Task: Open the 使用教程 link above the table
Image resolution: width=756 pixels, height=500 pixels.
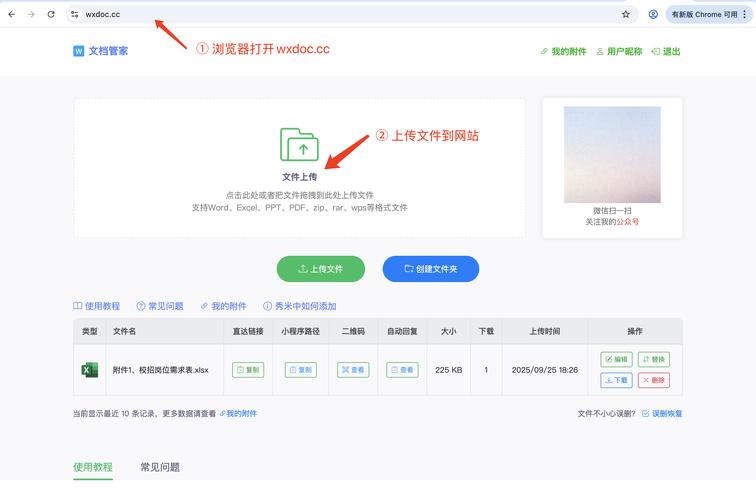Action: (96, 306)
